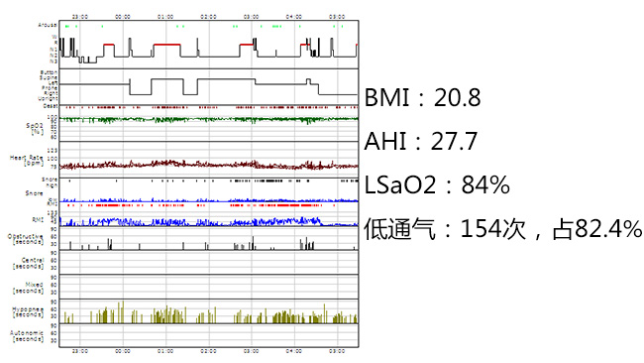Click the bottom "04:00" time axis label
Image resolution: width=644 pixels, height=363 pixels.
click(x=293, y=351)
